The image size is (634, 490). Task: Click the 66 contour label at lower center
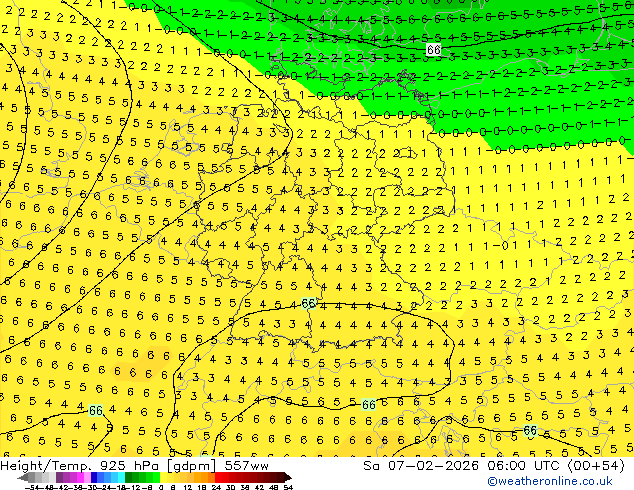click(x=368, y=405)
